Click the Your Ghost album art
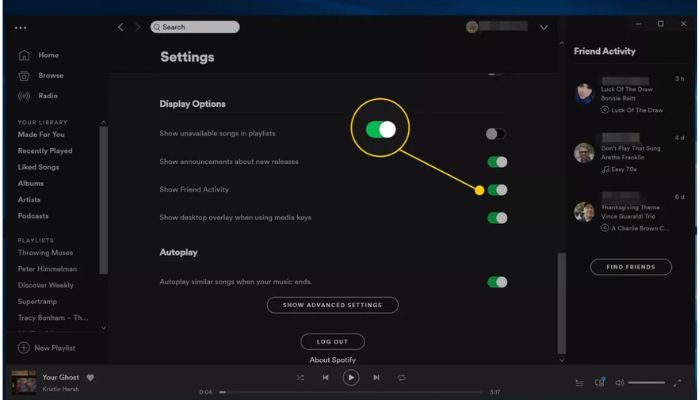Image resolution: width=700 pixels, height=400 pixels. [24, 382]
